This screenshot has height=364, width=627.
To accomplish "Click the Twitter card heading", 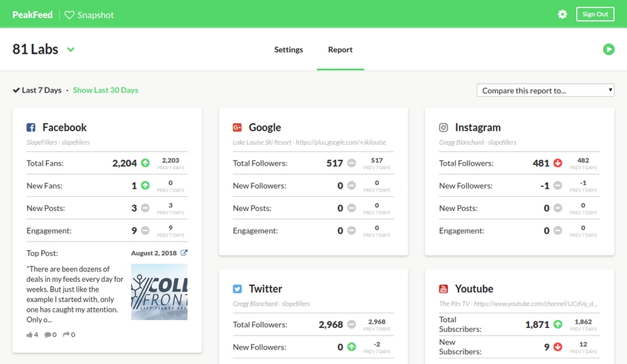I will (x=265, y=289).
